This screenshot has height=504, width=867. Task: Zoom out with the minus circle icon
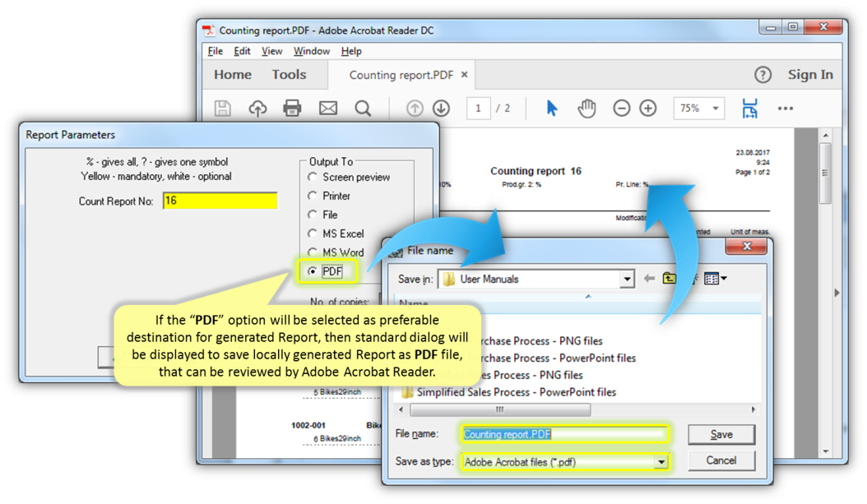click(622, 108)
